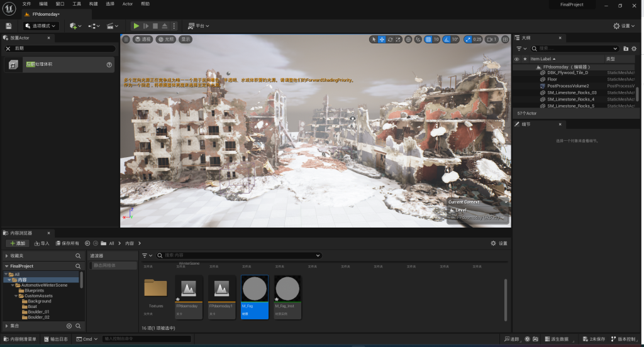644x347 pixels.
Task: Select the object selection arrow tool in the viewport
Action: pyautogui.click(x=374, y=40)
